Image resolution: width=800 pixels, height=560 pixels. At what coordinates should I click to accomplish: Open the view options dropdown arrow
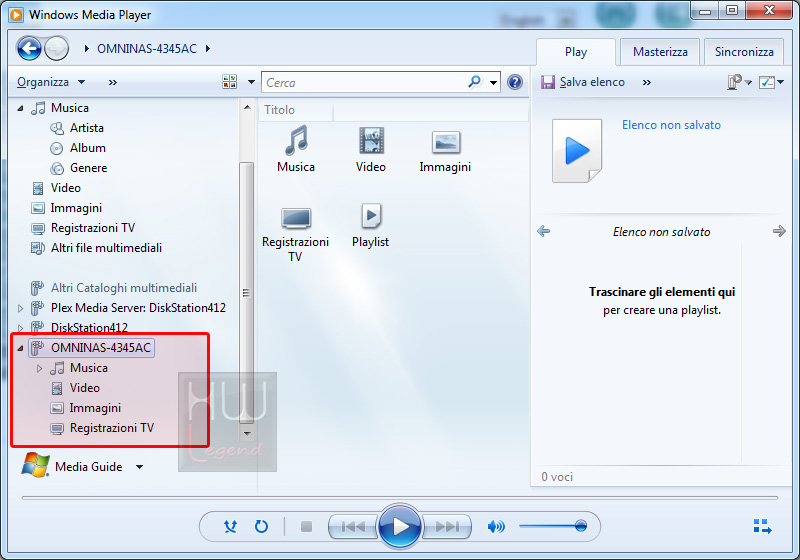point(251,82)
